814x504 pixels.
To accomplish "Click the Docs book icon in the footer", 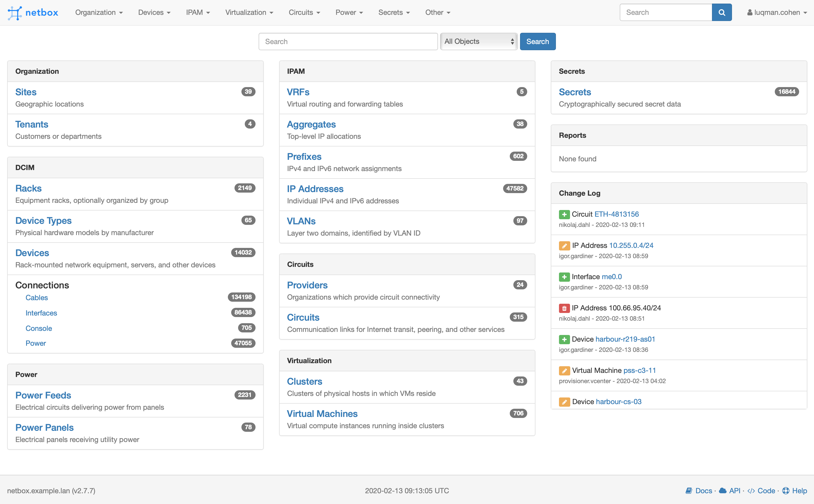I will coord(689,491).
